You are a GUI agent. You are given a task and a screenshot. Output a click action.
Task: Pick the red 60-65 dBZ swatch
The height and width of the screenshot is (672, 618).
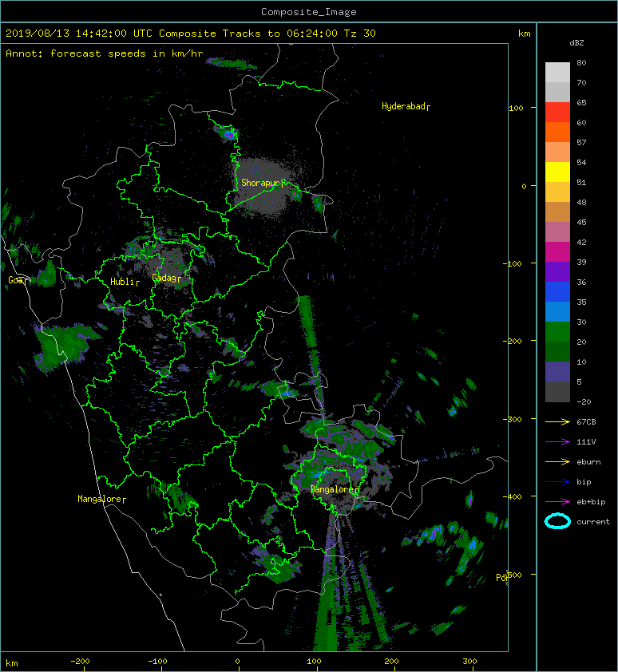pyautogui.click(x=557, y=113)
